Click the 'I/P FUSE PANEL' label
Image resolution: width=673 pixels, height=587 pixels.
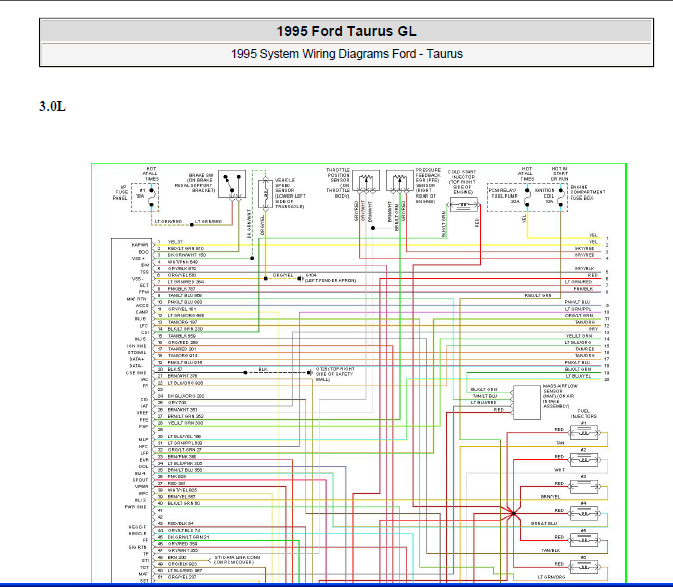(120, 193)
